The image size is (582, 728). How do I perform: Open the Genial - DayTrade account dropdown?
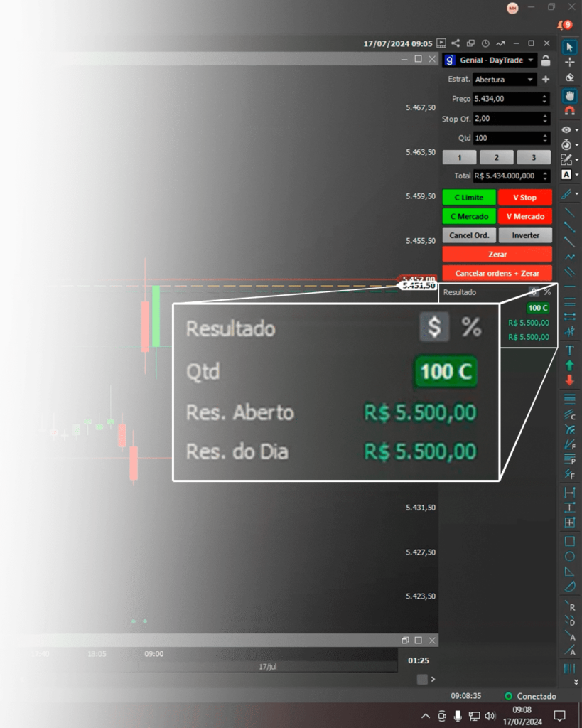click(531, 60)
